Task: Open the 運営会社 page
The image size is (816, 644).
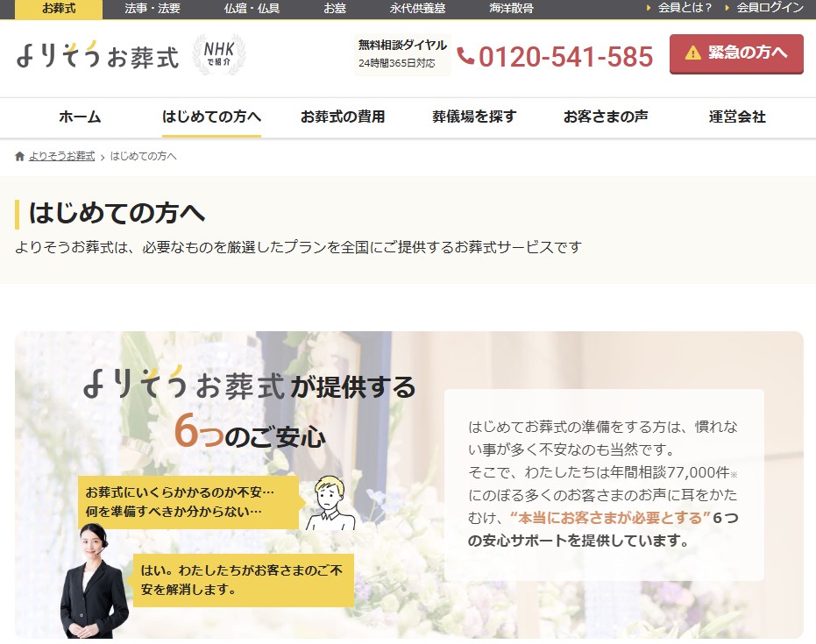Action: (735, 117)
